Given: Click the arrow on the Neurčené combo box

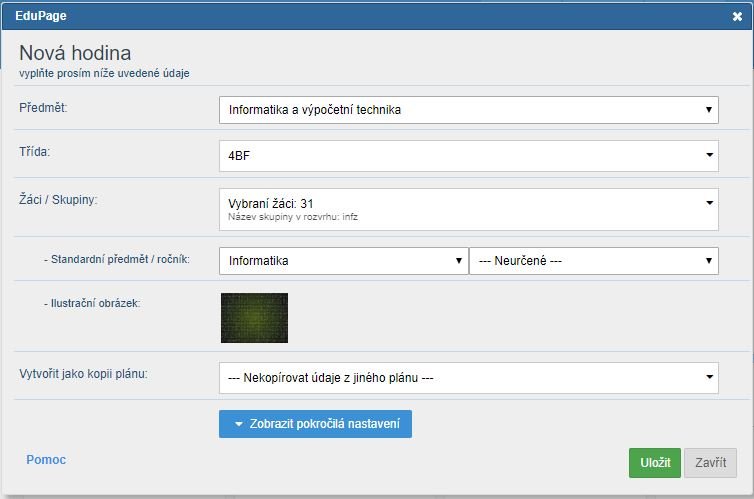Looking at the screenshot, I should coord(708,261).
